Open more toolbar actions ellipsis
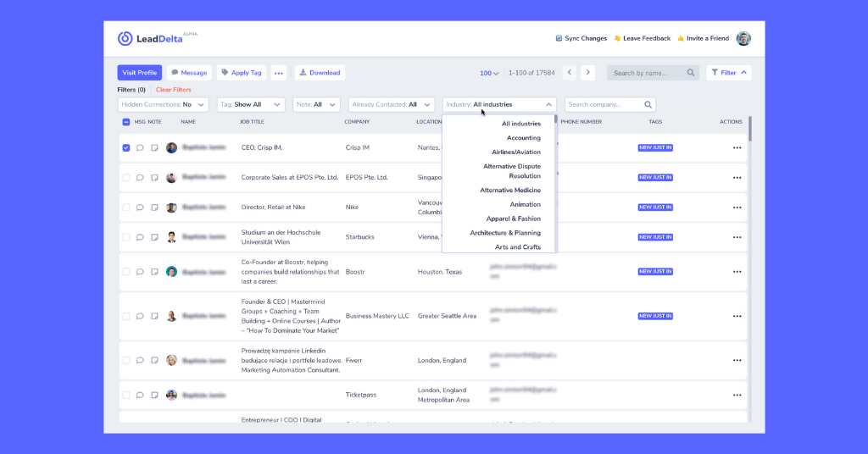This screenshot has height=454, width=868. coord(279,73)
